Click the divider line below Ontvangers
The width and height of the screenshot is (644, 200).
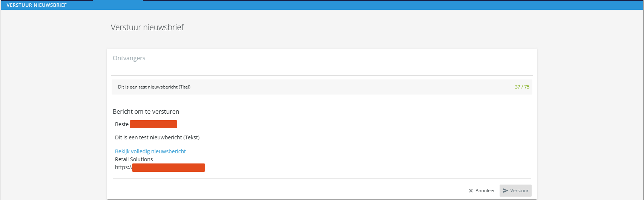(x=322, y=75)
